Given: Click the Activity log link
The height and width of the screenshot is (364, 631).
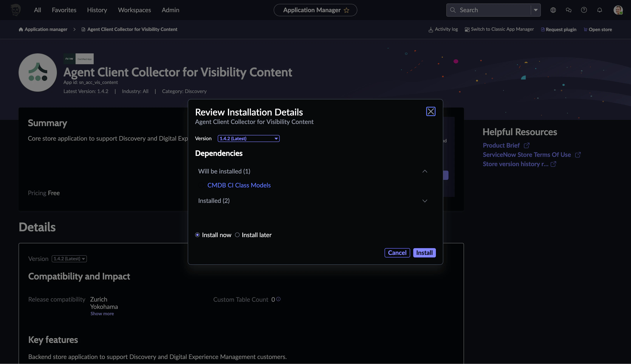Looking at the screenshot, I should (446, 29).
